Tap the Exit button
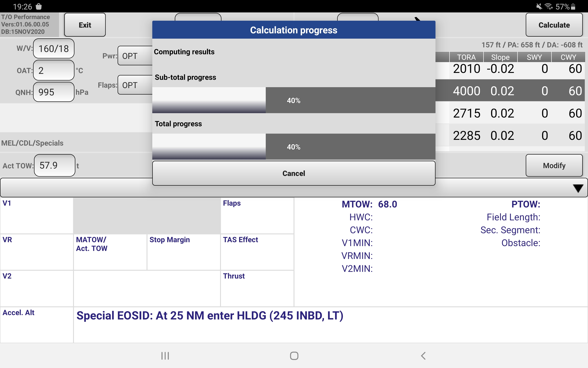Viewport: 588px width, 368px height. tap(85, 25)
